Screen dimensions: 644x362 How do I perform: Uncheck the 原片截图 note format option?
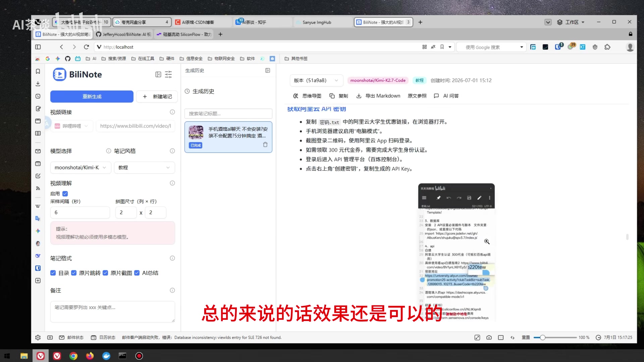pos(105,273)
